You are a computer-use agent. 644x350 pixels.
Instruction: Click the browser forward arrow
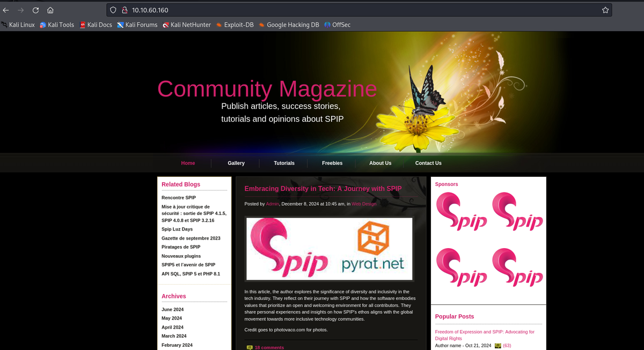click(x=21, y=10)
